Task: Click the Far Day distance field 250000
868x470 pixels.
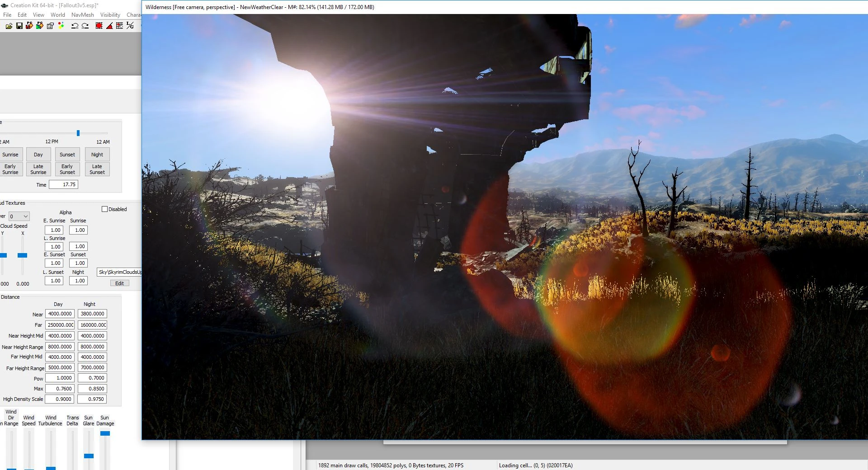Action: [60, 325]
